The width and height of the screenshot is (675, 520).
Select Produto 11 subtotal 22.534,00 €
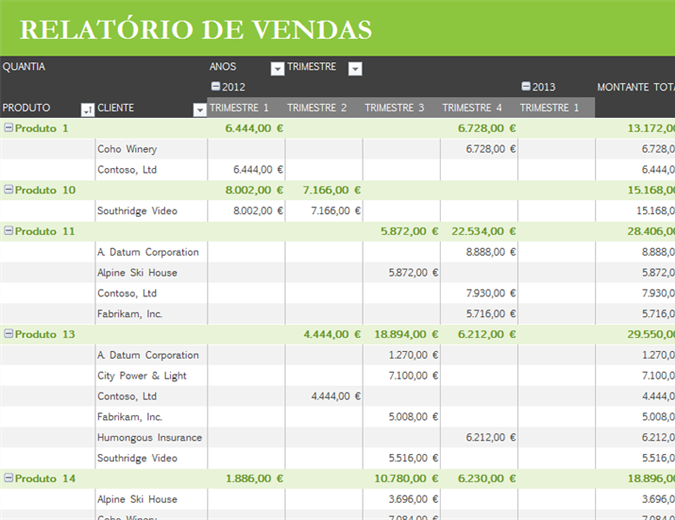pyautogui.click(x=483, y=232)
